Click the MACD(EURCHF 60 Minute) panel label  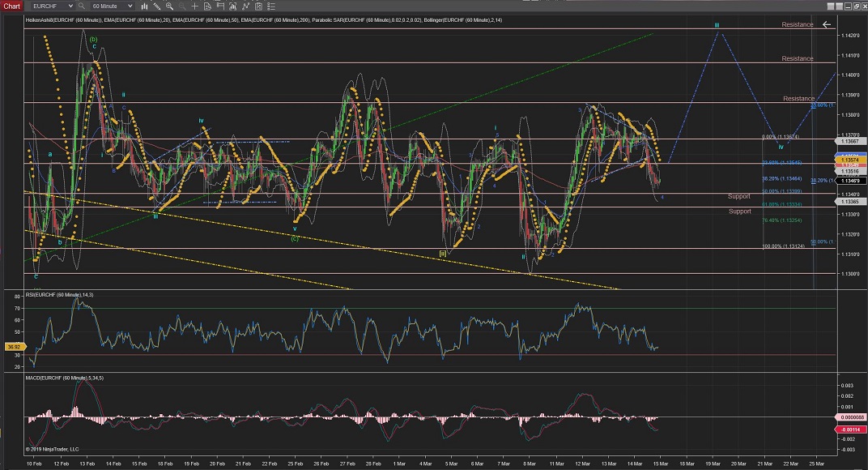(64, 378)
